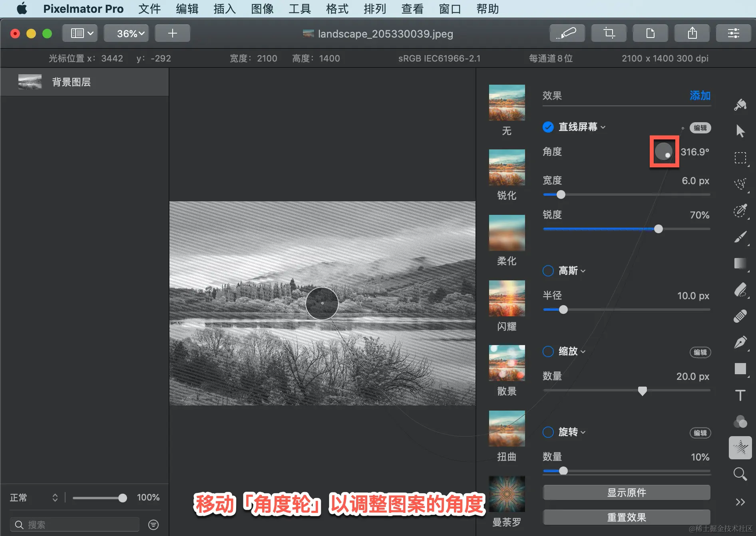The image size is (756, 536).
Task: Select the Paint/Style tool at top of toolbar
Action: (x=740, y=105)
